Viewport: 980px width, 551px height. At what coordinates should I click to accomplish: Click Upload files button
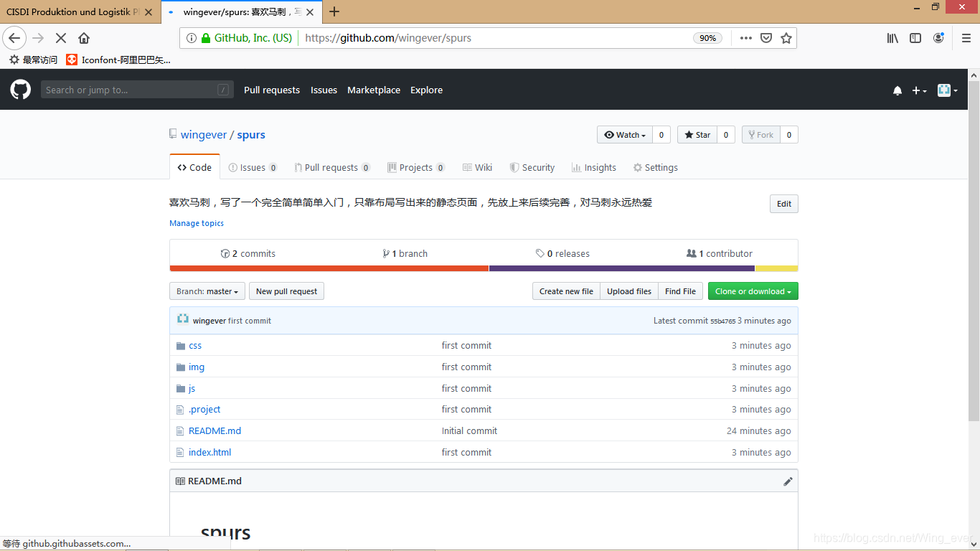(x=629, y=291)
